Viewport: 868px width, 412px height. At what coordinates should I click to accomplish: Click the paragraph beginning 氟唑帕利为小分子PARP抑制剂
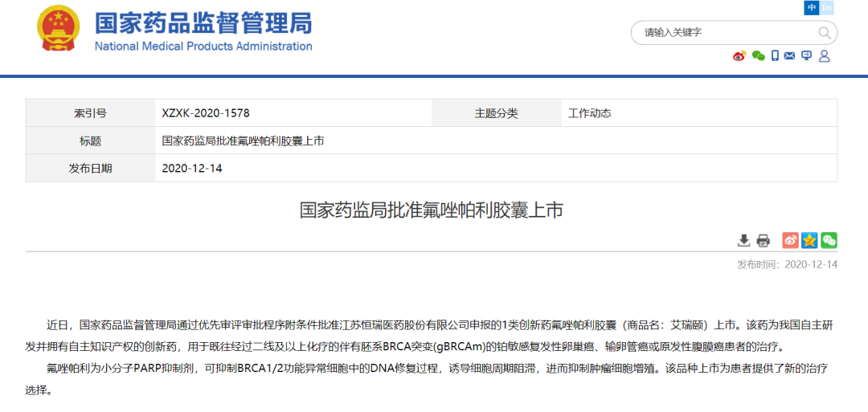coord(426,379)
